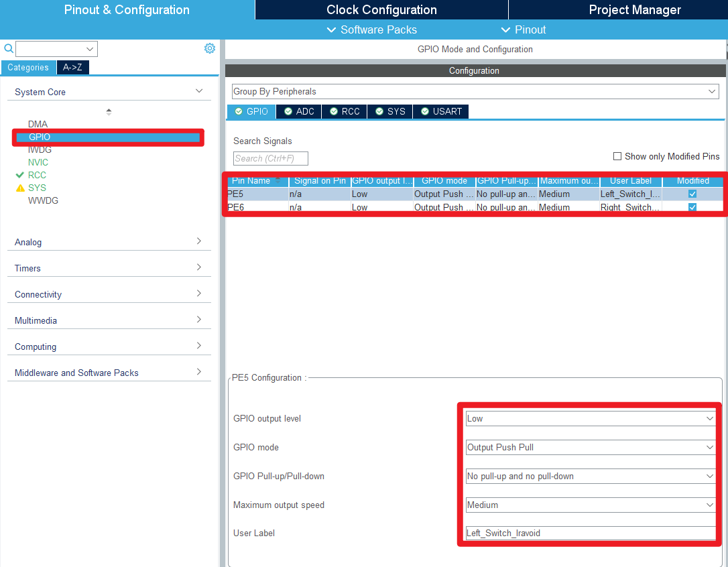
Task: Select the Categories tab
Action: click(x=28, y=67)
